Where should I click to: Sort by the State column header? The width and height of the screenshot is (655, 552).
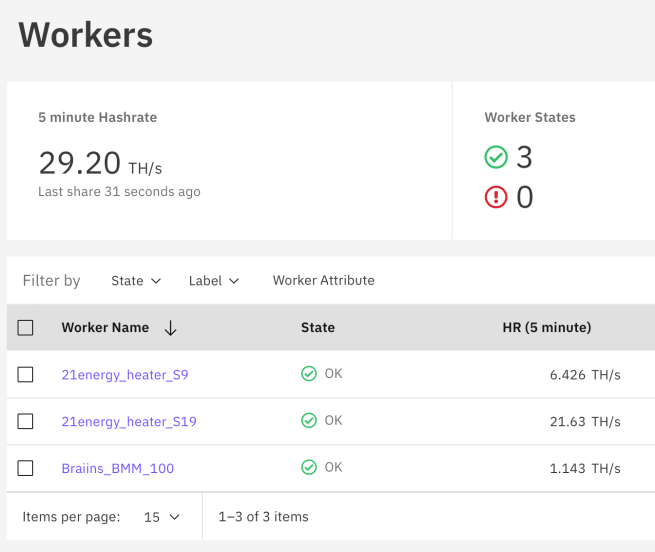[317, 328]
